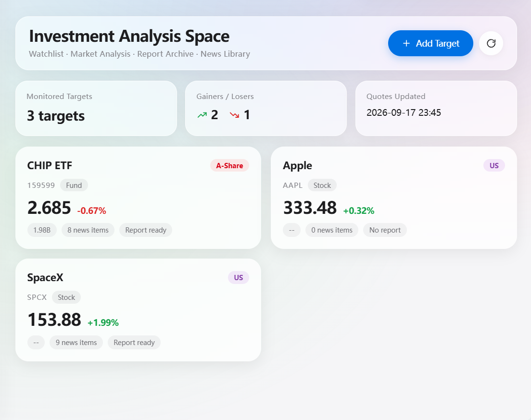Image resolution: width=531 pixels, height=420 pixels.
Task: Click the gainers count 2
Action: point(215,115)
